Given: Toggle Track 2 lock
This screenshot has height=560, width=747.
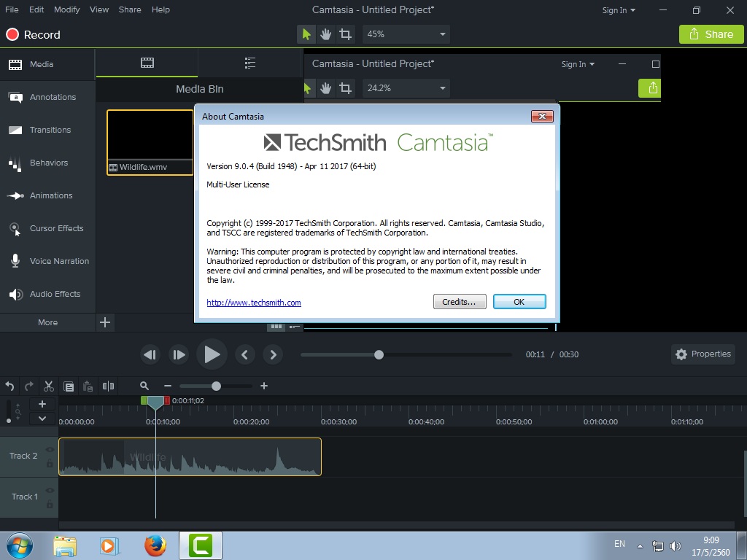Looking at the screenshot, I should (50, 463).
